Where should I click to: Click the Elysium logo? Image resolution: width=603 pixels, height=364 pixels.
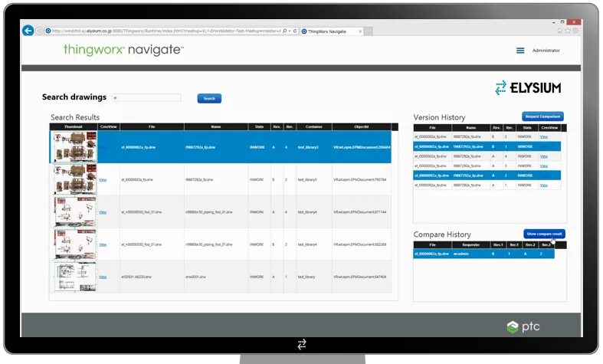[x=528, y=87]
